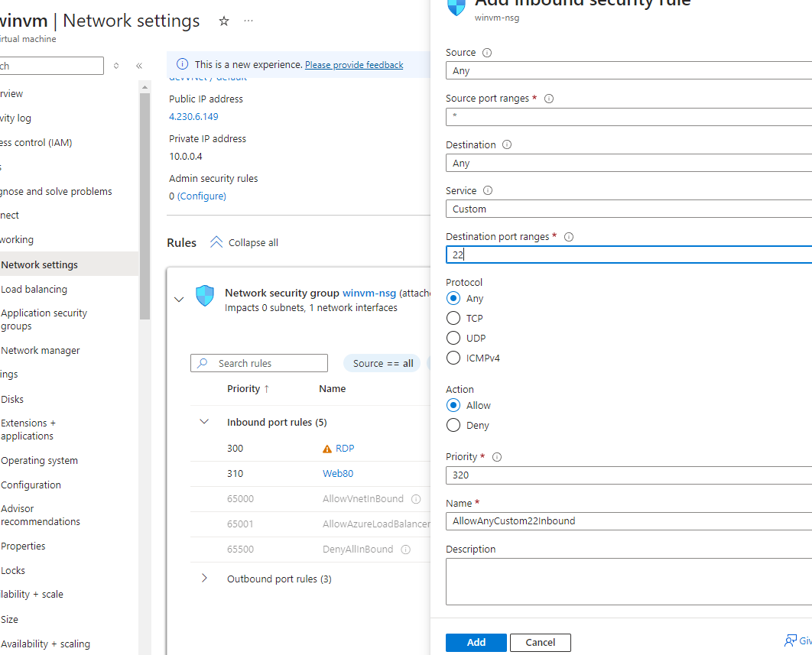812x655 pixels.
Task: Focus the Name field AllowAnyCustom22Inbound
Action: 628,521
